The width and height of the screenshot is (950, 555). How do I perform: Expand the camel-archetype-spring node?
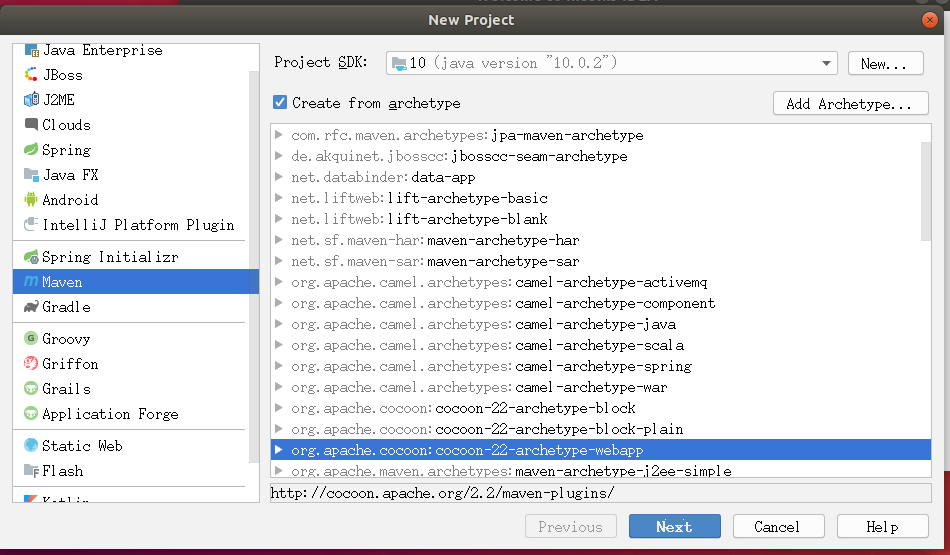click(x=279, y=366)
